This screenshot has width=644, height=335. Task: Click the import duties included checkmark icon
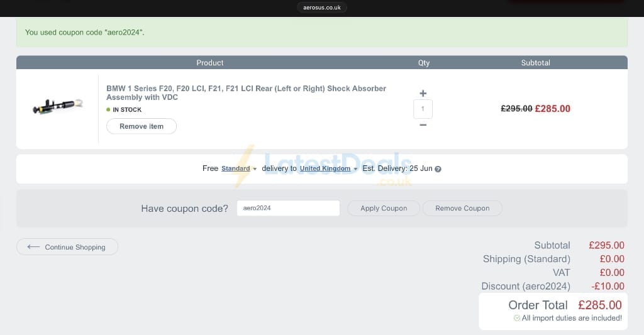(x=517, y=318)
